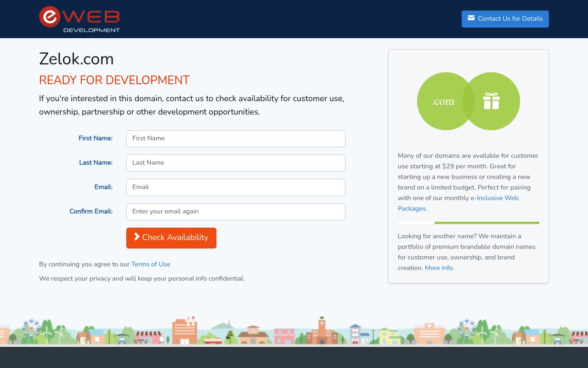The image size is (588, 368).
Task: Click the green progress divider bar in sidebar
Action: pyautogui.click(x=487, y=223)
